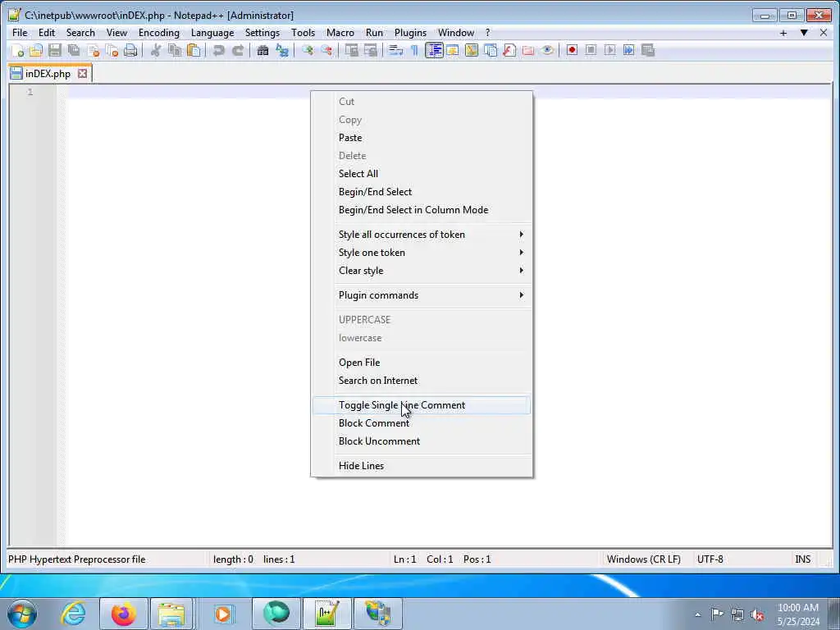Click Hide Lines in the context menu

tap(422, 466)
